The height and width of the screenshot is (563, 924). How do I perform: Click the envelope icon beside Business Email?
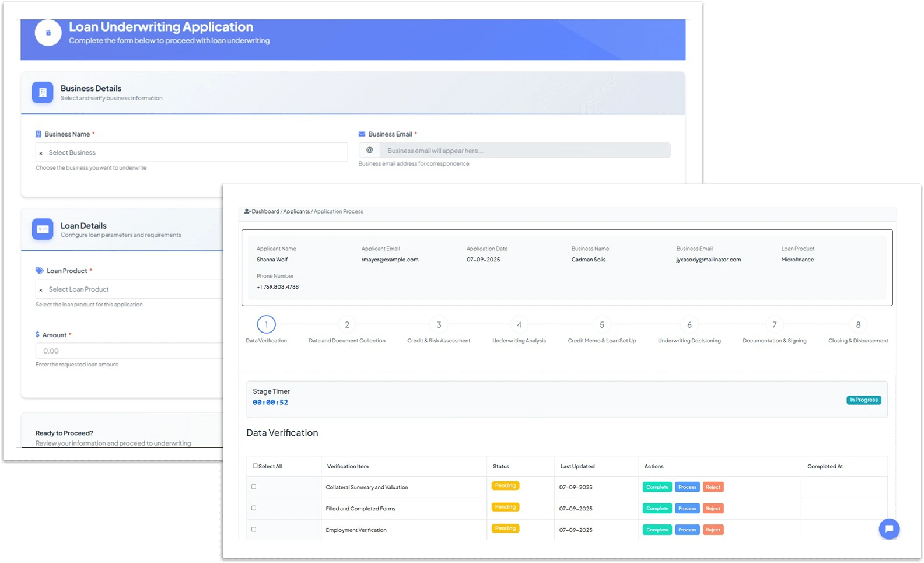click(362, 134)
